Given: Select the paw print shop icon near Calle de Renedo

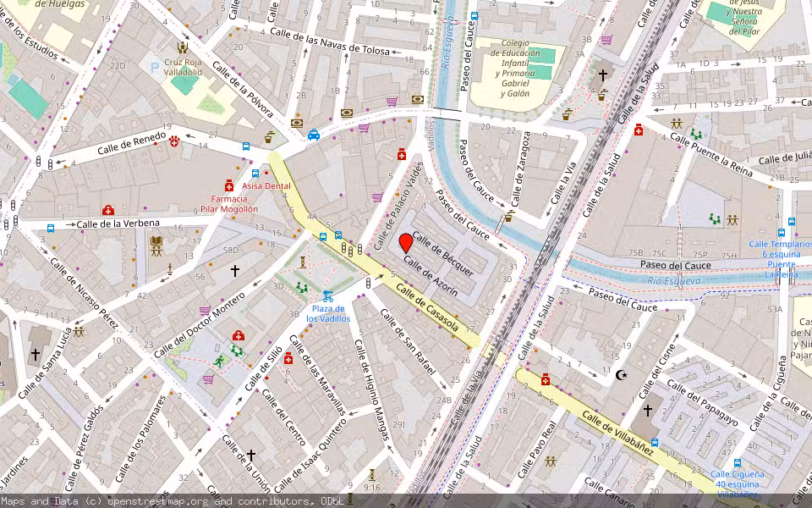Looking at the screenshot, I should (x=173, y=142).
